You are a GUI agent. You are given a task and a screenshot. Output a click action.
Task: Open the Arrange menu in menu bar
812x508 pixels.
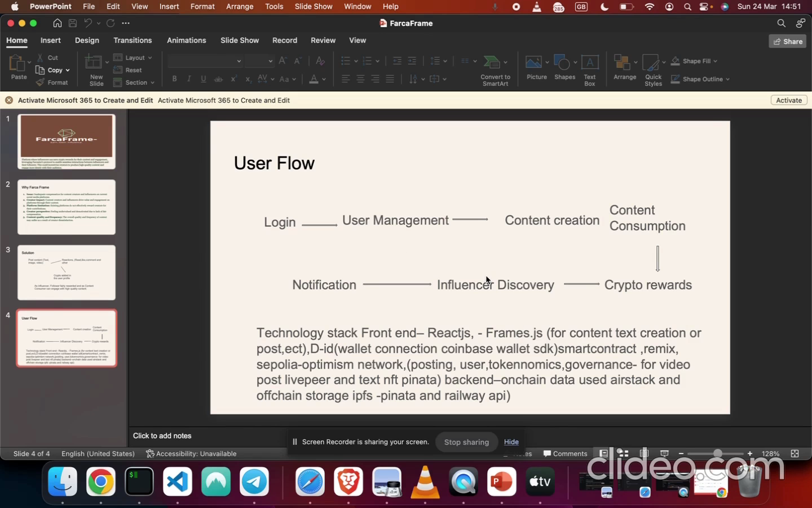pos(240,6)
